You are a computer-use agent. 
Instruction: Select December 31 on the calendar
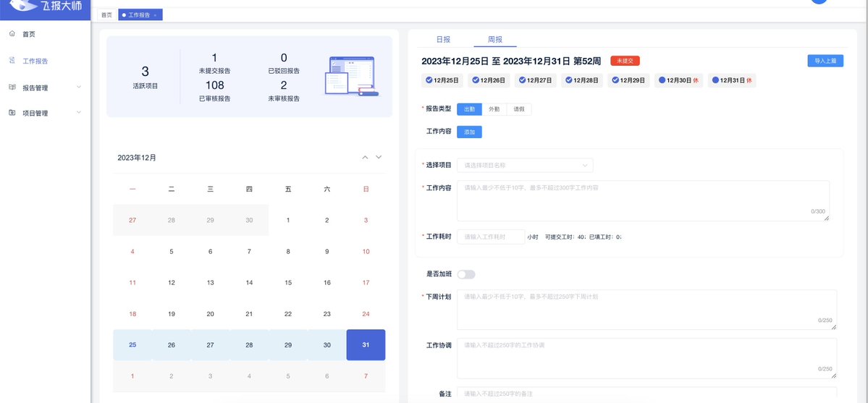(366, 345)
